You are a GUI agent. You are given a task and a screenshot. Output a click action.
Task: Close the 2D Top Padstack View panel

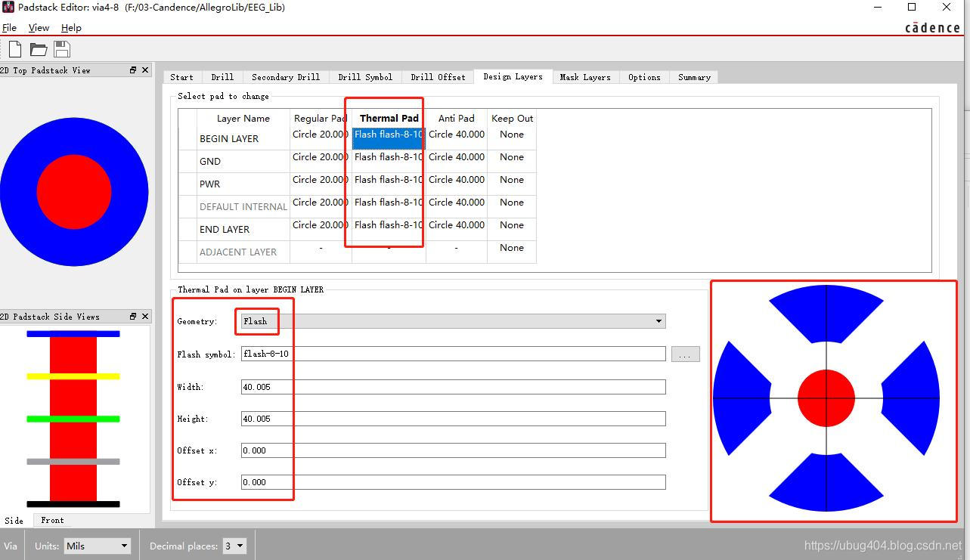click(x=145, y=70)
